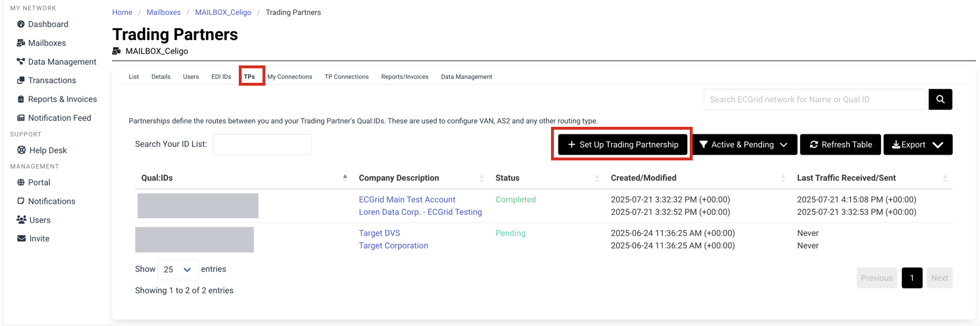
Task: Open Reports & Invoices in sidebar
Action: tap(57, 99)
